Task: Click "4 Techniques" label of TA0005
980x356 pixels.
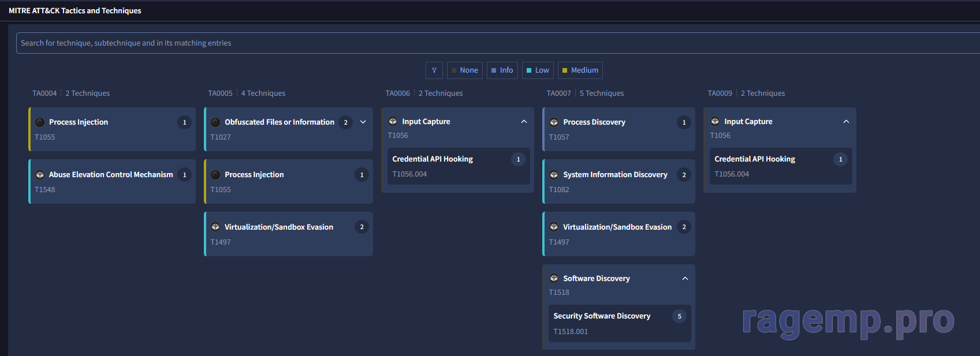Action: coord(263,93)
